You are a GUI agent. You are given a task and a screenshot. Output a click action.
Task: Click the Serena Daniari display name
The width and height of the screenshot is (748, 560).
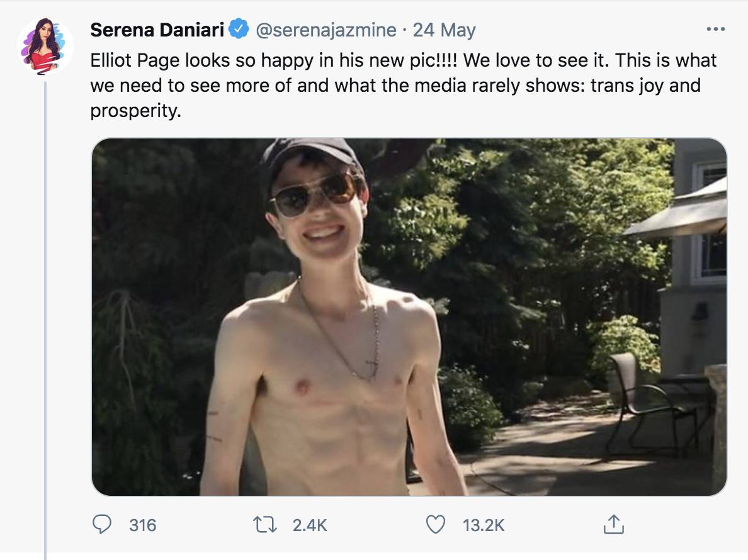click(157, 30)
